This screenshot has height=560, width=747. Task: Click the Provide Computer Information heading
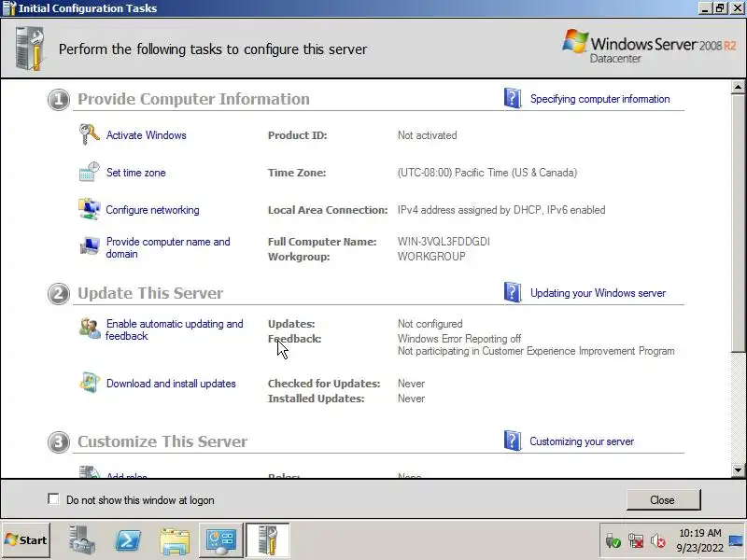(193, 99)
